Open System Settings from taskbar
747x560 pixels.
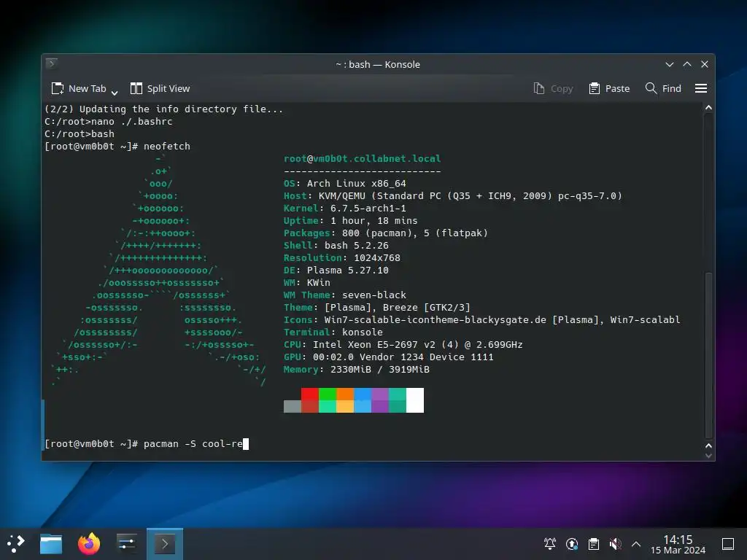(127, 543)
